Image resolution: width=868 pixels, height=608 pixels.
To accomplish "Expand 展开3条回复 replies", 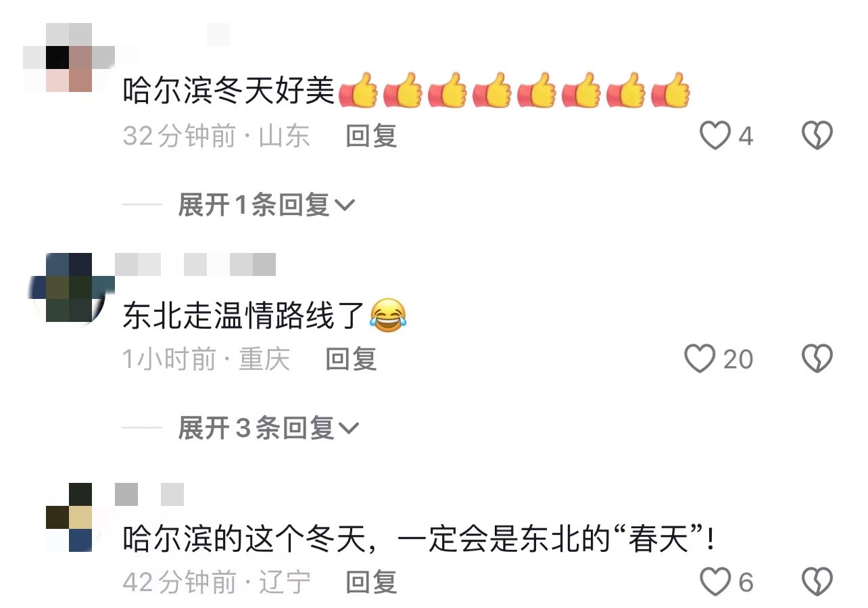I will coord(268,427).
